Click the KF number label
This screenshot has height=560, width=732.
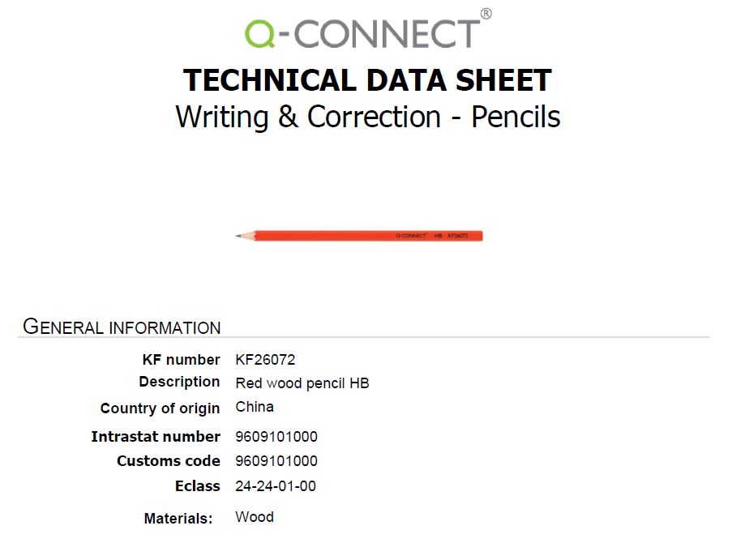tap(181, 359)
